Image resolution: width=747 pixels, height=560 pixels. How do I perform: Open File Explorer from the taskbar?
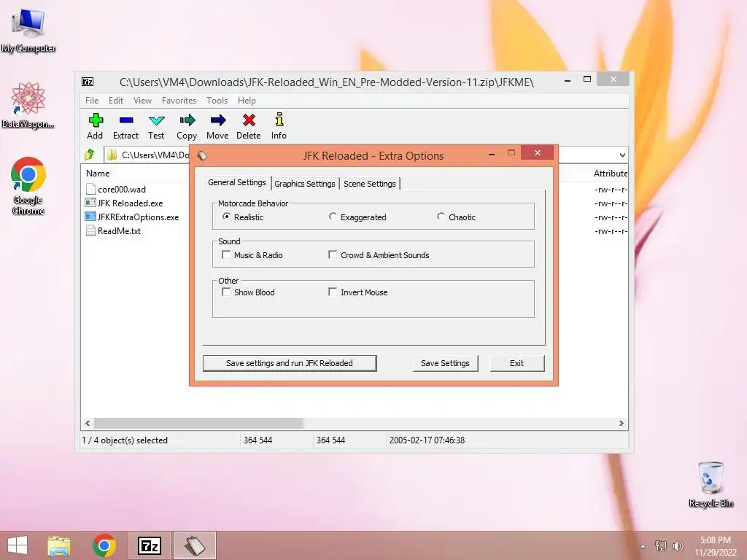58,545
